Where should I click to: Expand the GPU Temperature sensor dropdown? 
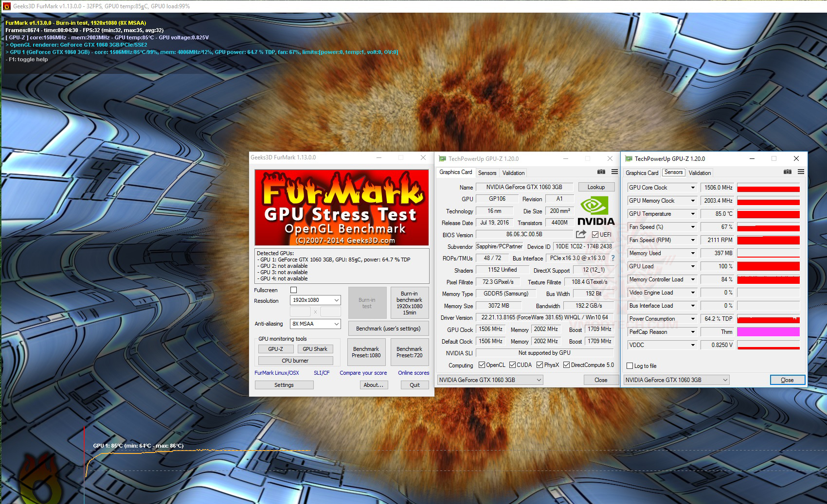click(693, 214)
